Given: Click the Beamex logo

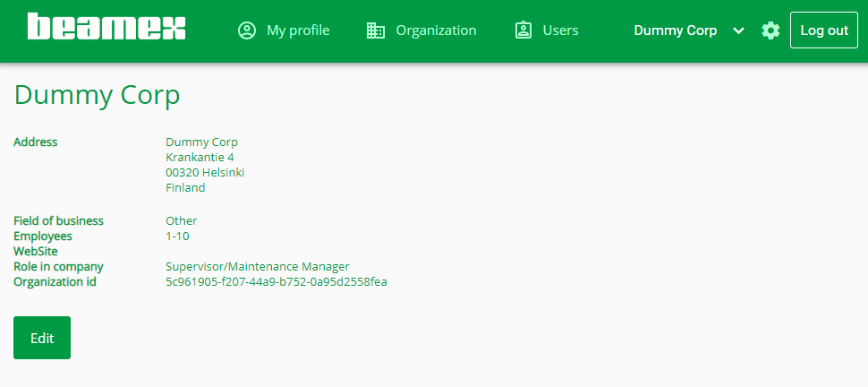Looking at the screenshot, I should [x=106, y=26].
